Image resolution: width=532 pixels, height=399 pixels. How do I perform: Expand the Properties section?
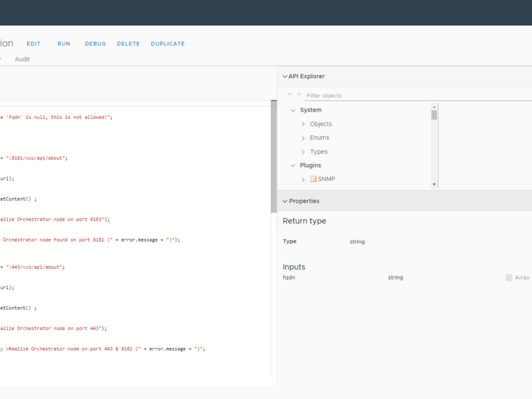pyautogui.click(x=284, y=200)
